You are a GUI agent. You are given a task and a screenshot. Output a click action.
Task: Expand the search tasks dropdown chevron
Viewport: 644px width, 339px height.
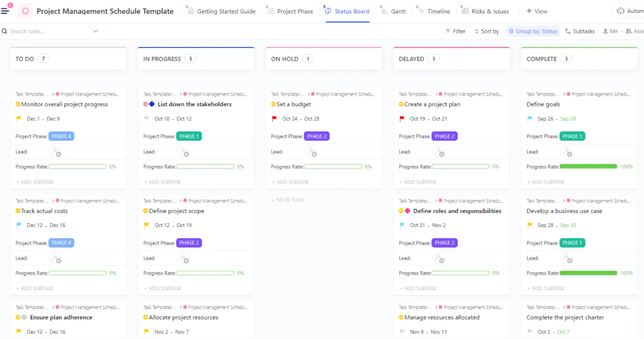coord(96,31)
